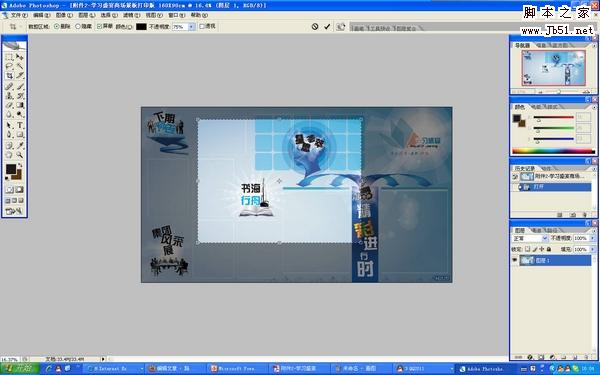Open the Navigator panel options menu
The image size is (600, 375).
point(594,46)
